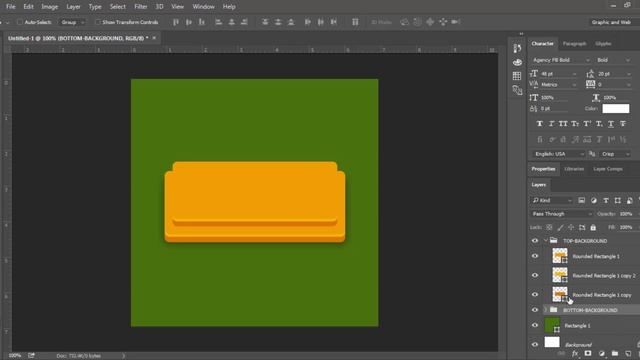Image resolution: width=640 pixels, height=360 pixels.
Task: Click the fx layer style icon
Action: coord(575,353)
